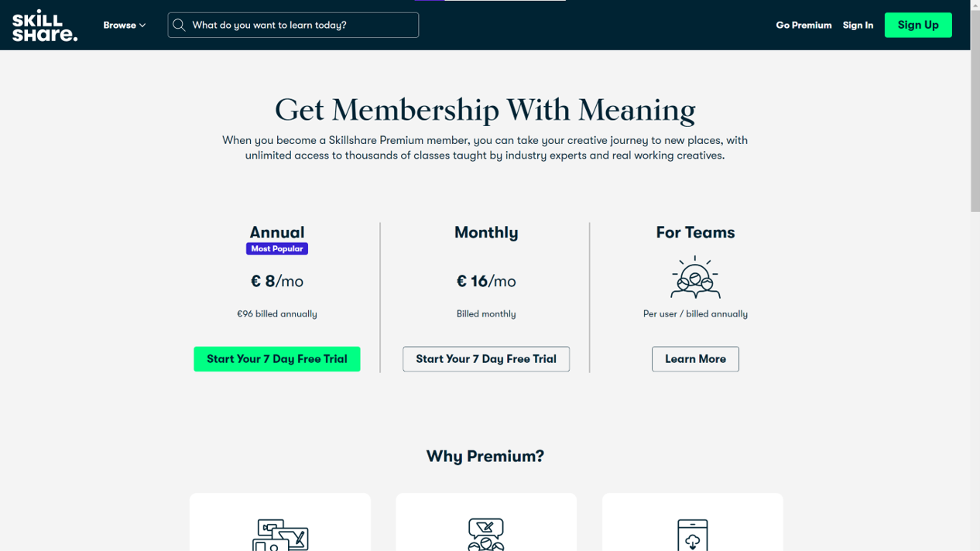Expand the Browse dropdown menu

pos(124,26)
